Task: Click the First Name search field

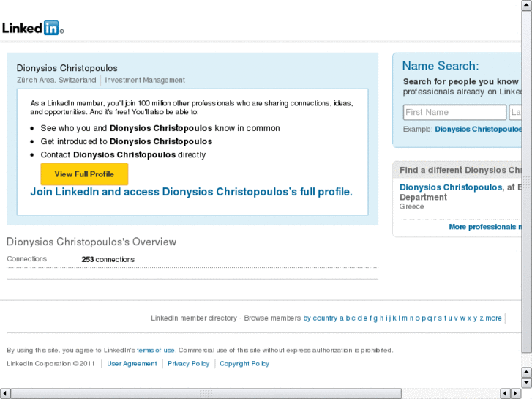Action: tap(454, 113)
